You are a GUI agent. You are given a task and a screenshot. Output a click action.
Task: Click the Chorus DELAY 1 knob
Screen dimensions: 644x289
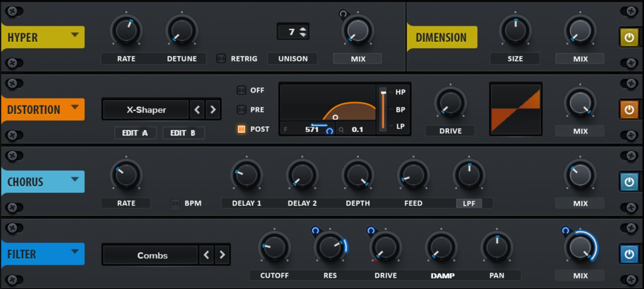[x=246, y=175]
